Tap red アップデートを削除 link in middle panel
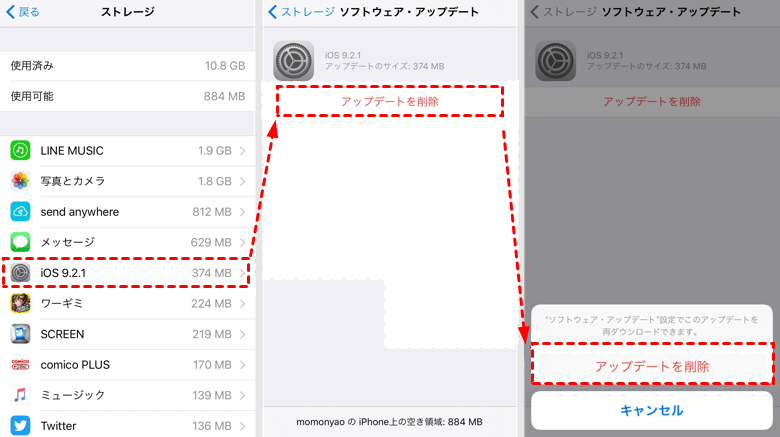The height and width of the screenshot is (437, 780). tap(389, 101)
